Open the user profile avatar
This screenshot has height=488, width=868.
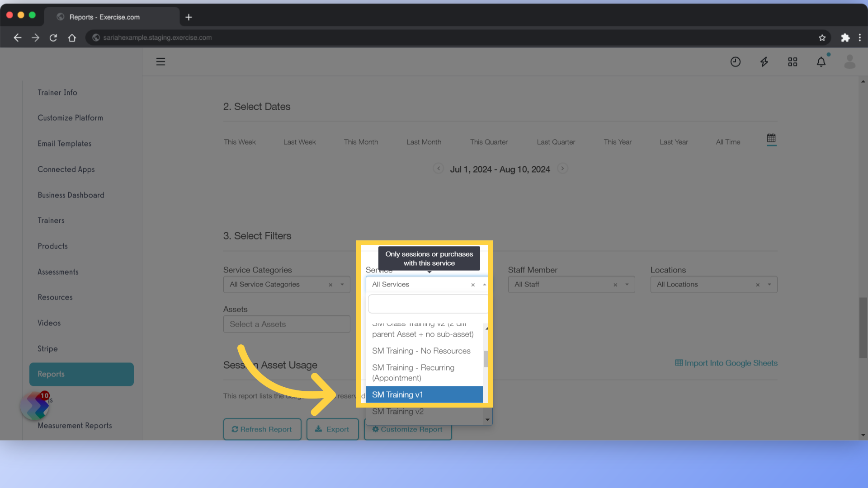pos(849,62)
